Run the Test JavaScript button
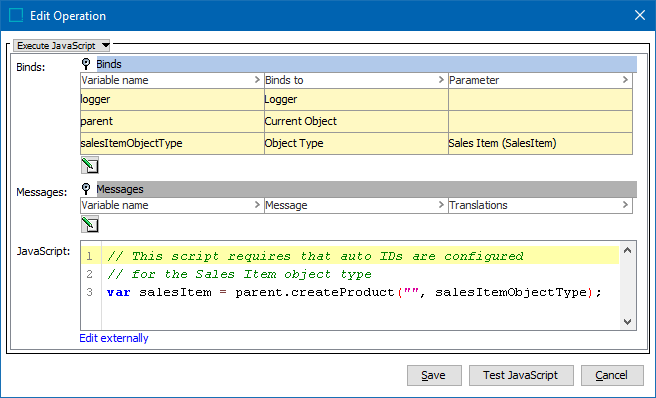This screenshot has width=656, height=398. [x=521, y=375]
